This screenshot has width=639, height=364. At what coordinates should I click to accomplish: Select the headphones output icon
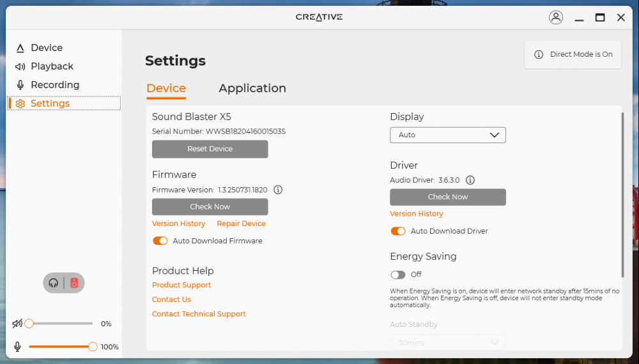click(x=54, y=283)
